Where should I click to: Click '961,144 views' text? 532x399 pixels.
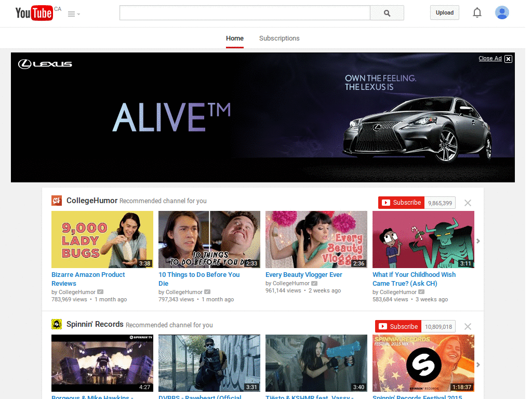pos(283,290)
